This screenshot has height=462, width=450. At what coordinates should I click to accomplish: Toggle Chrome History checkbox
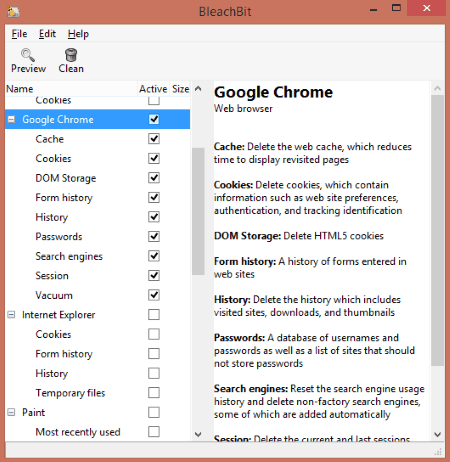[154, 217]
